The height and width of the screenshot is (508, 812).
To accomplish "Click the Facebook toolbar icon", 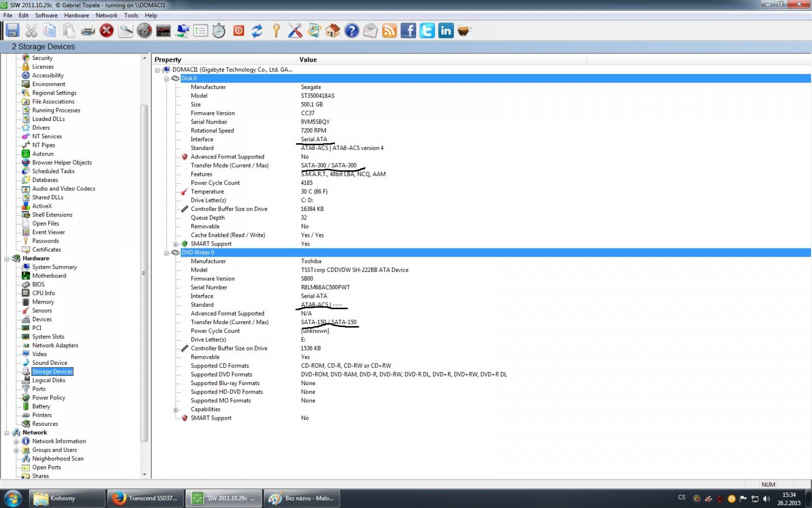I will coord(409,30).
